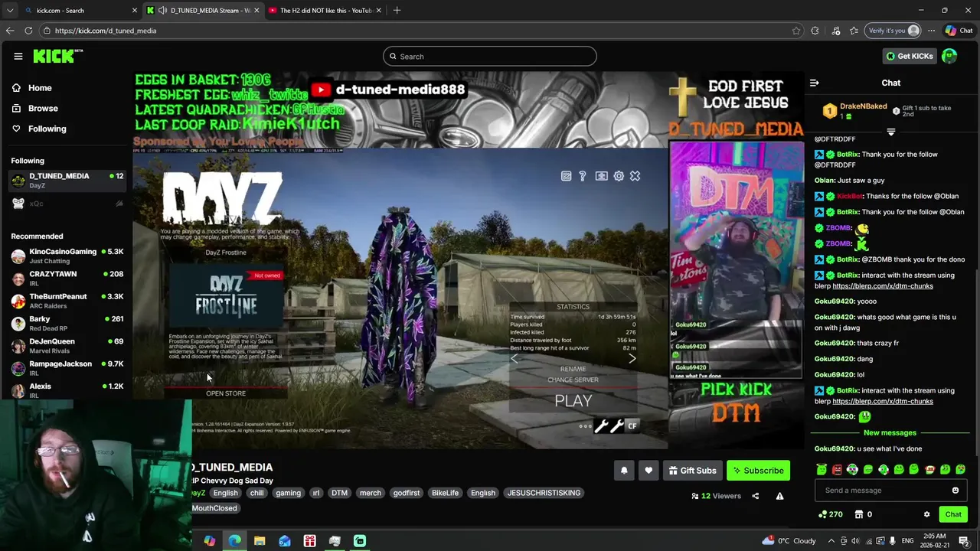
Task: Click the Verify it's you profile button
Action: point(893,31)
